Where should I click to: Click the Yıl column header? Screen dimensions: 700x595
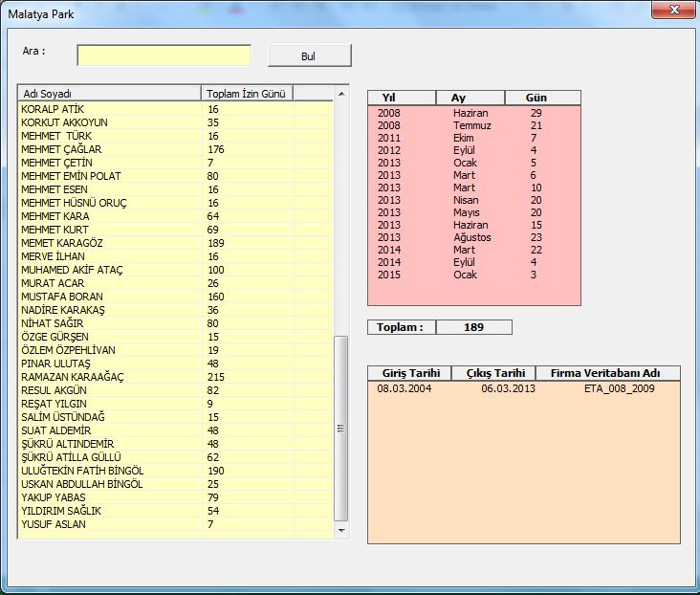pos(402,98)
